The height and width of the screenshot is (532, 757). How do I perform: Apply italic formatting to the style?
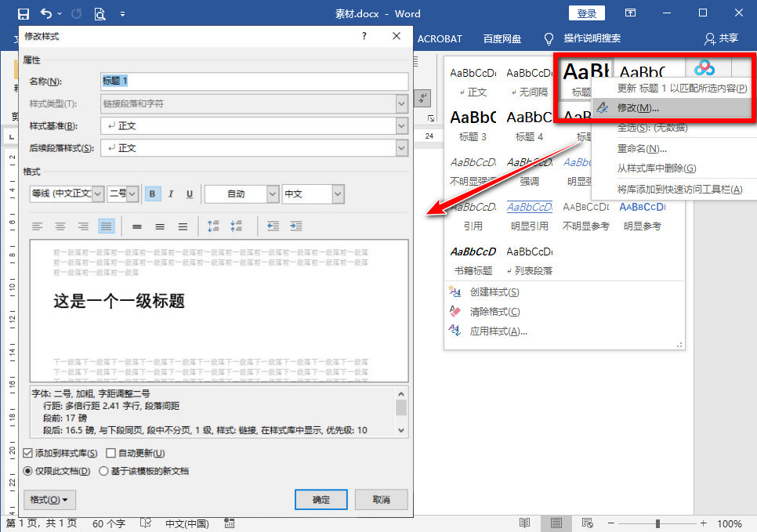point(171,193)
